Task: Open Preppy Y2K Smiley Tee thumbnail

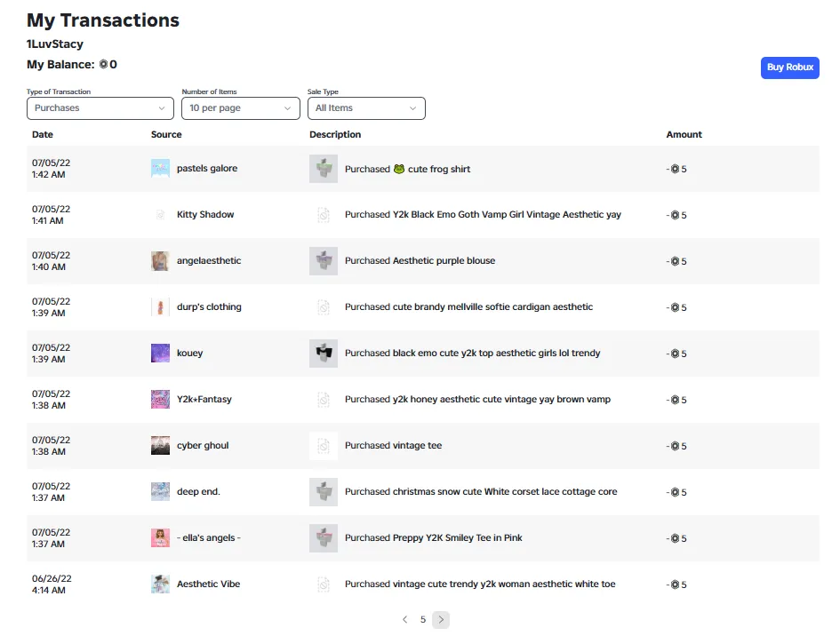Action: [324, 537]
